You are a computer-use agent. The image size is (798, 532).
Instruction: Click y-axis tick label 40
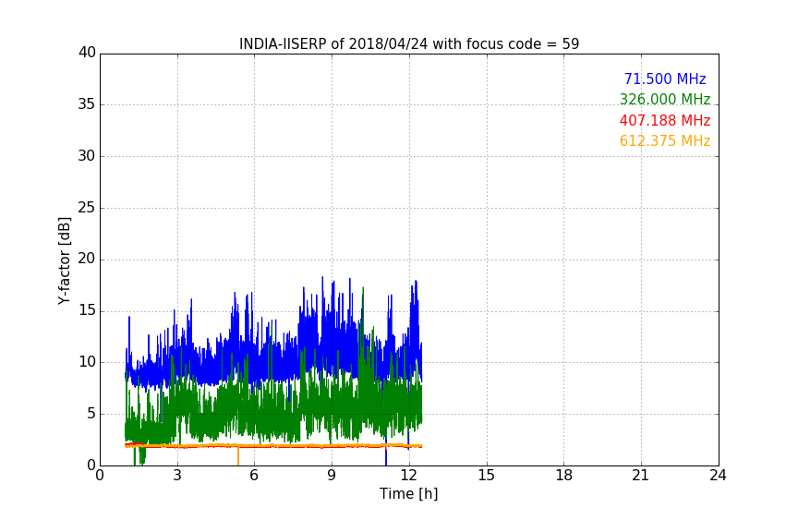pos(87,53)
